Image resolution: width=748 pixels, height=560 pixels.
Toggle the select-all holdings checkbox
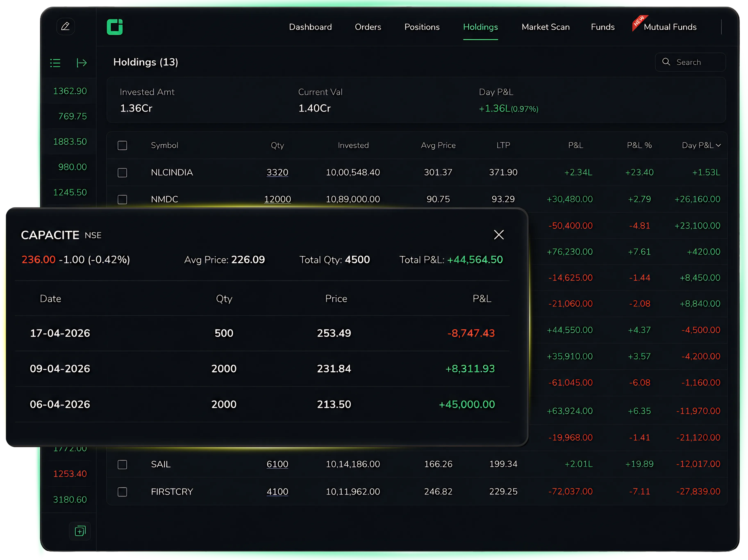pyautogui.click(x=122, y=145)
